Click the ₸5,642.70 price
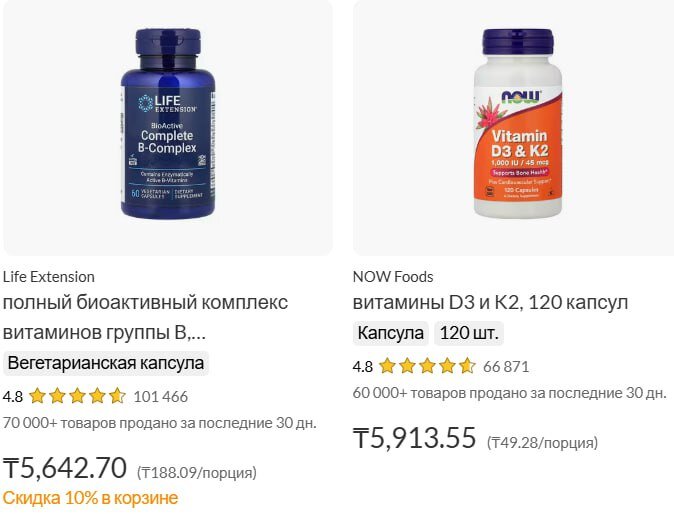Viewport: 674px width, 514px height. pyautogui.click(x=65, y=468)
